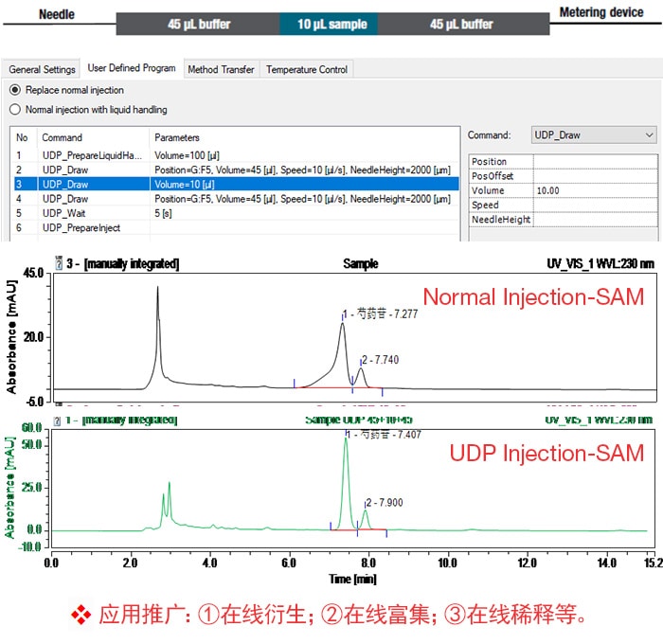Select the Replace normal injection option

[15, 90]
